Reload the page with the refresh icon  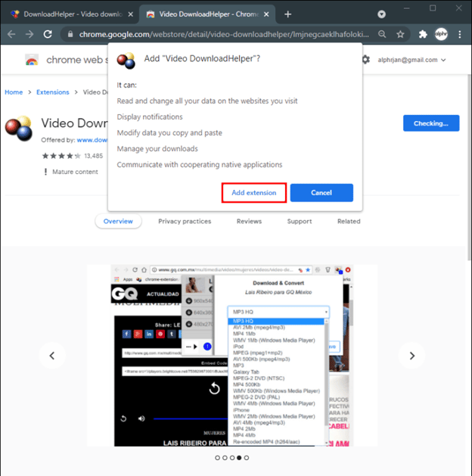point(48,34)
